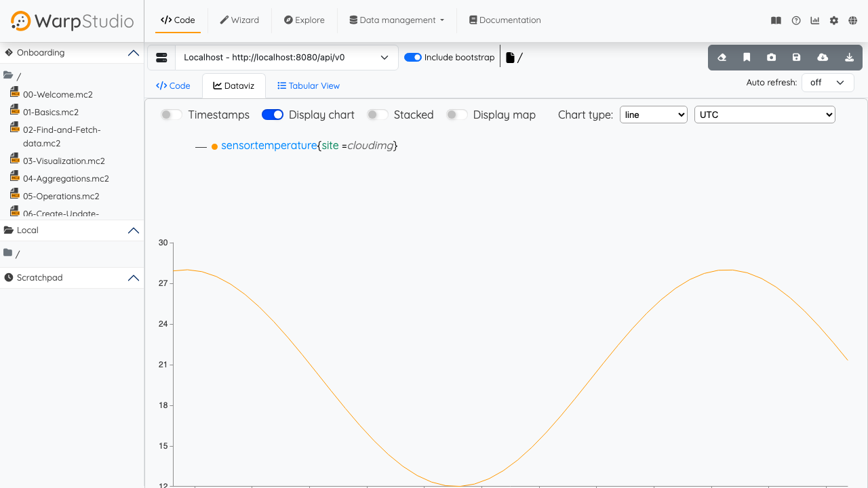Click the 03-Visualization.mc2 file icon
This screenshot has height=488, width=868.
coord(15,159)
